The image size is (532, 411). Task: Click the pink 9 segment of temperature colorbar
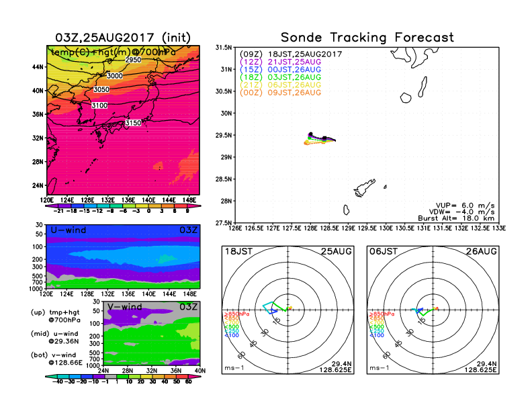193,206
